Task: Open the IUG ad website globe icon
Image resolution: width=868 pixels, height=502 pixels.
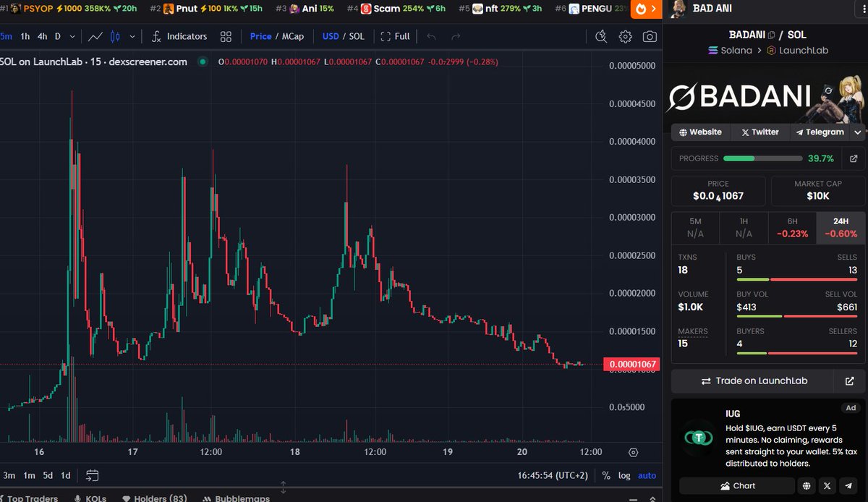Action: click(807, 485)
